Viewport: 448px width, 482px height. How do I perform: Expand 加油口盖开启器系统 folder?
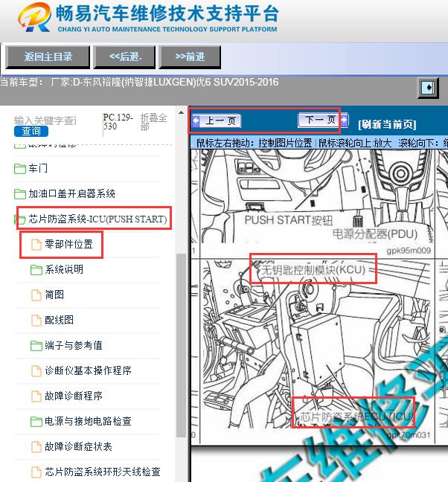click(71, 194)
